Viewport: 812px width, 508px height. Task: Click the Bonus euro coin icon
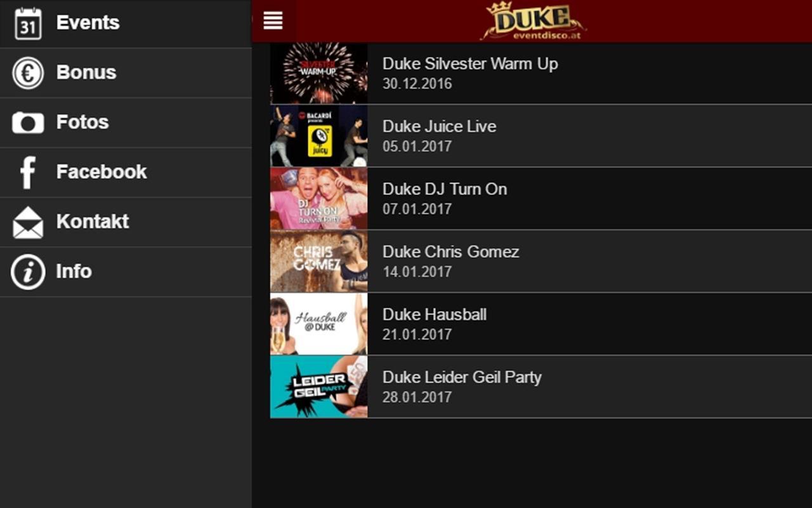[28, 72]
